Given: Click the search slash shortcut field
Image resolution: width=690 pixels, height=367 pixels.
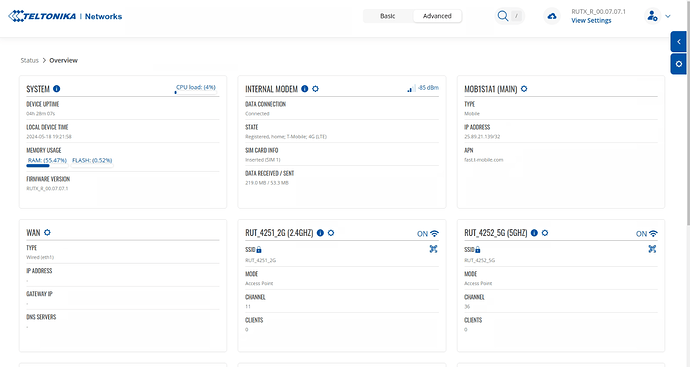Looking at the screenshot, I should coord(516,16).
